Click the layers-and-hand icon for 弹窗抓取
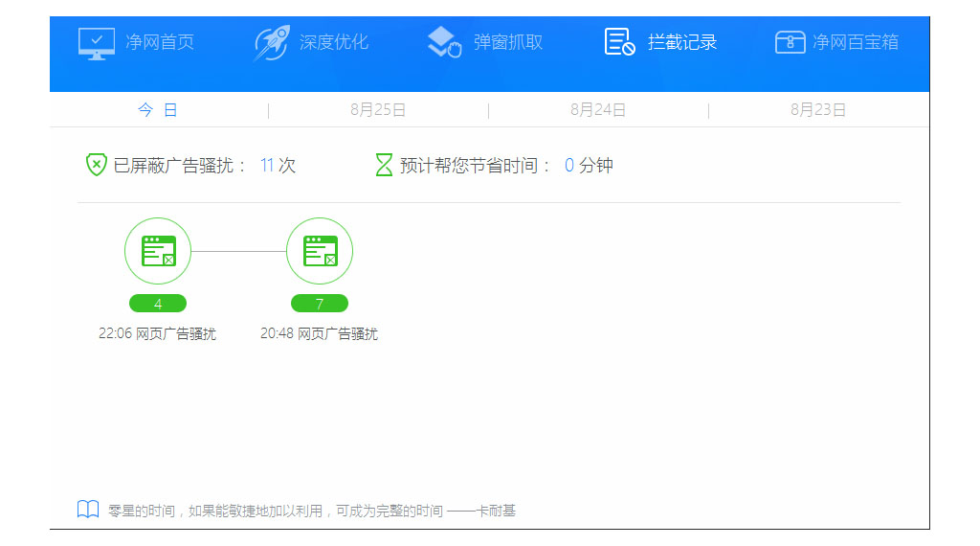 pos(444,42)
